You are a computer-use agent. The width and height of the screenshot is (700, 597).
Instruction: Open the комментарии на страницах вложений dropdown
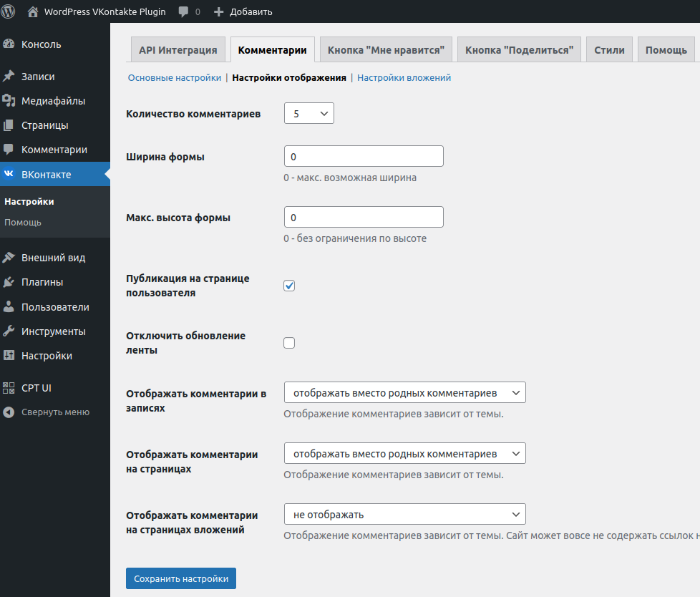(405, 514)
